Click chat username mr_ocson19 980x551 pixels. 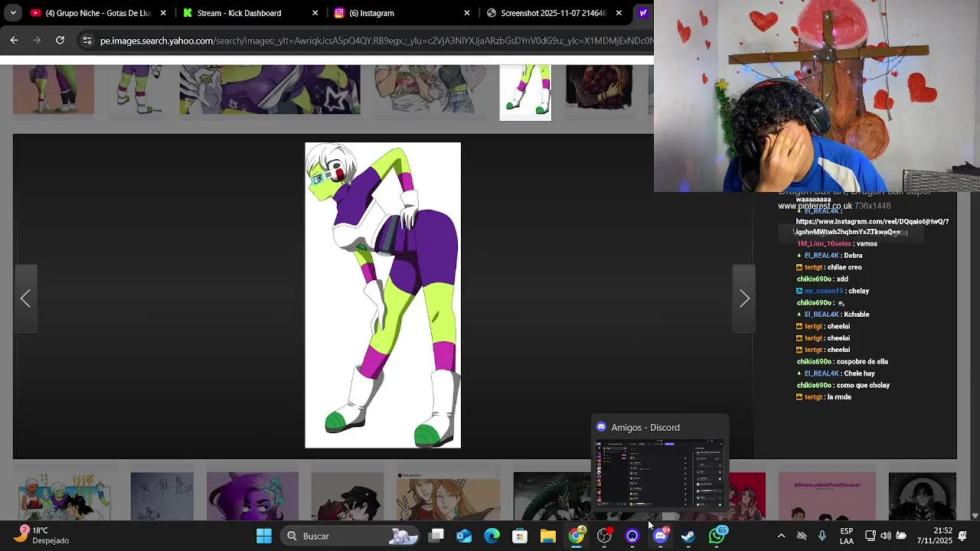(824, 291)
